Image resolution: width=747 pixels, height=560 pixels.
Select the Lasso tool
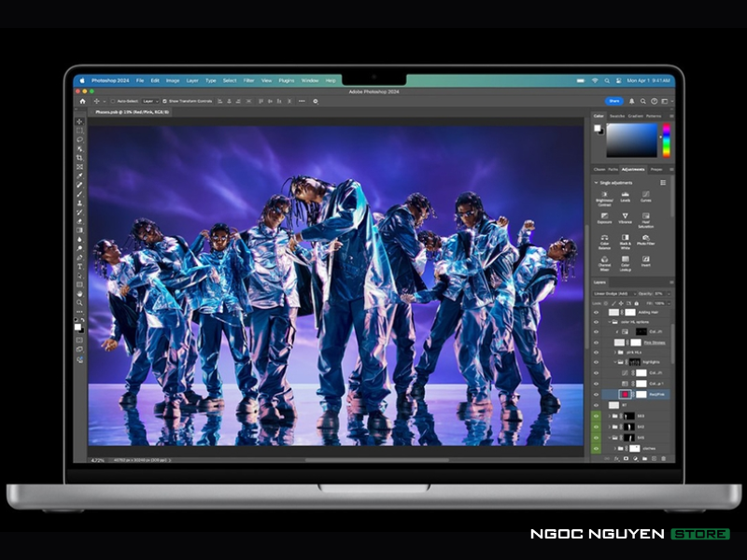pyautogui.click(x=79, y=139)
